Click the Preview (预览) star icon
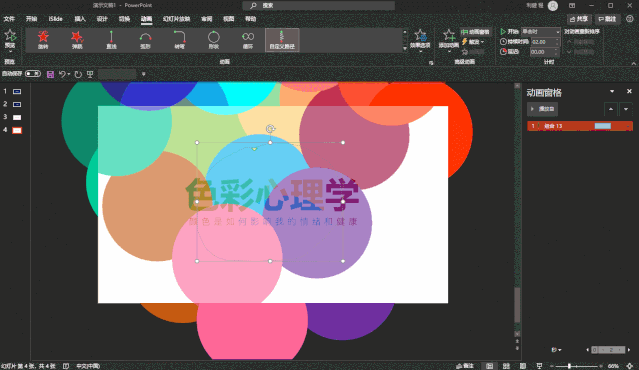This screenshot has height=370, width=639. tap(10, 36)
